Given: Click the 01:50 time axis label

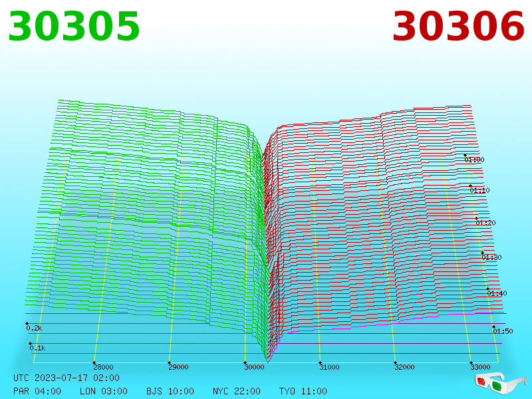Looking at the screenshot, I should pos(503,331).
